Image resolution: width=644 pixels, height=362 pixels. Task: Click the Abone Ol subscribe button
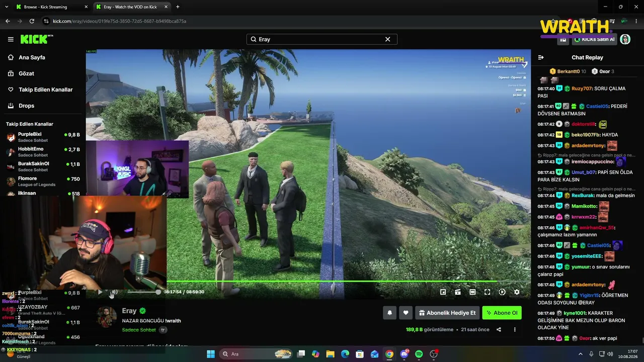pyautogui.click(x=502, y=313)
